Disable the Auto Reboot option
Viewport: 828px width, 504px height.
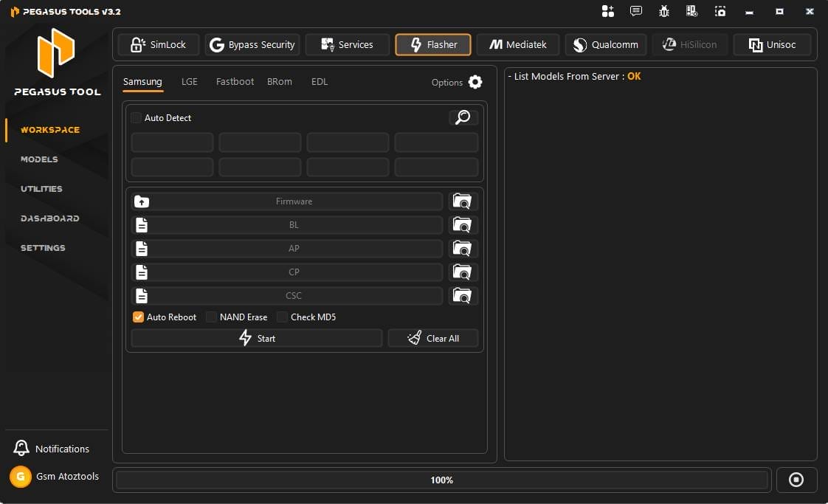coord(138,317)
